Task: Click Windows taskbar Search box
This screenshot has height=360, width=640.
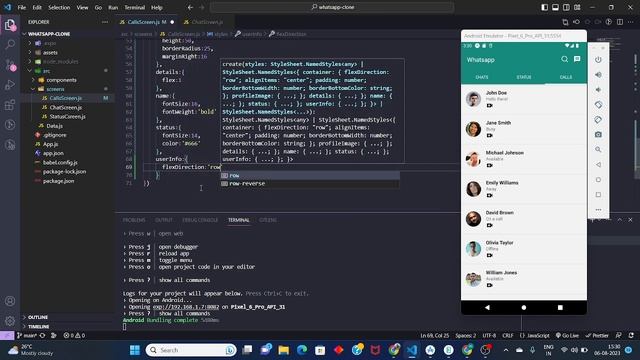Action: pyautogui.click(x=191, y=350)
